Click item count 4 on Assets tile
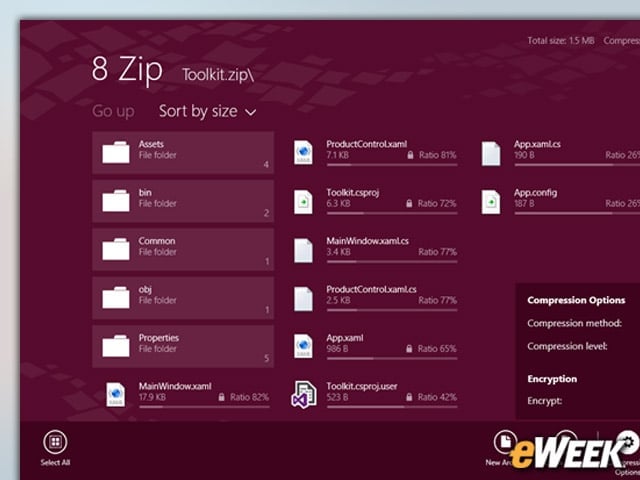 point(266,164)
